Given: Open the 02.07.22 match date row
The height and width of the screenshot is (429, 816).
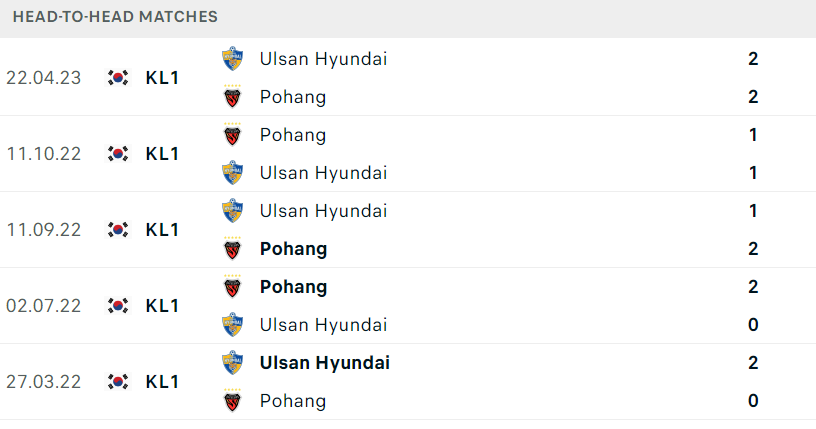Looking at the screenshot, I should point(408,306).
